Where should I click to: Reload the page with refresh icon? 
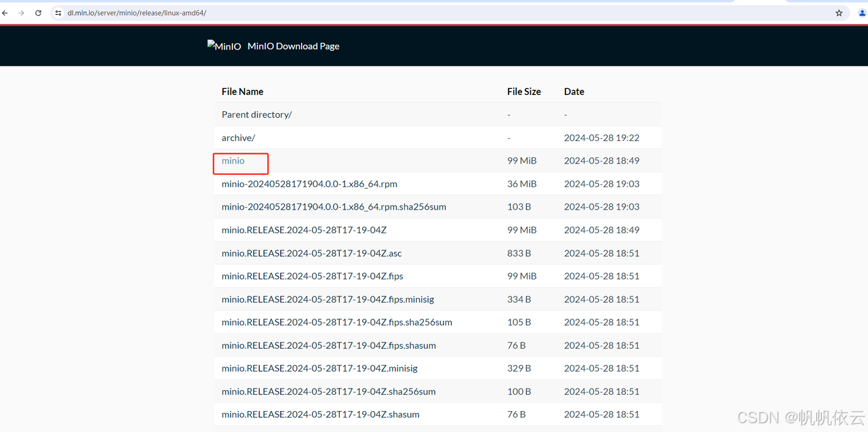pos(38,13)
